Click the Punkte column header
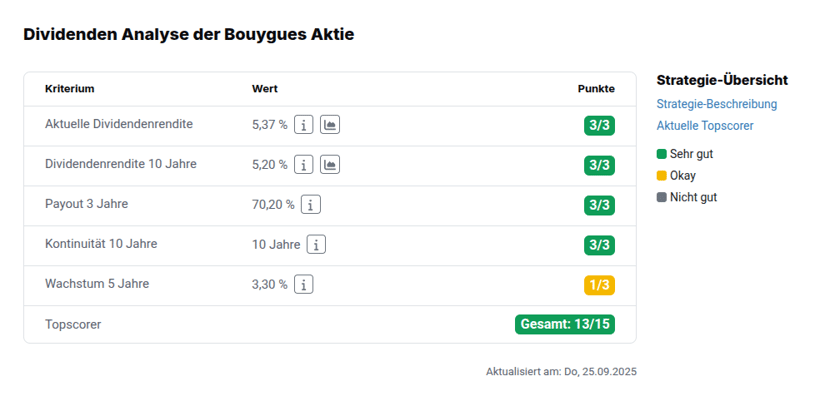The width and height of the screenshot is (815, 401). click(x=596, y=89)
